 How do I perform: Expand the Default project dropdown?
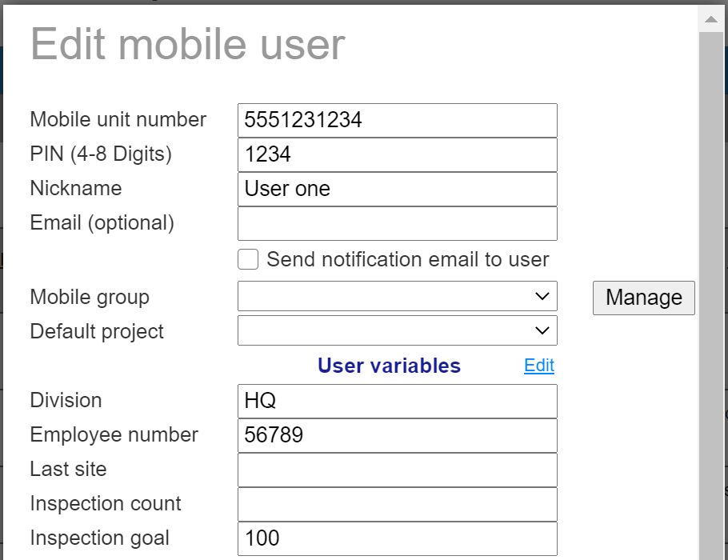coord(398,330)
